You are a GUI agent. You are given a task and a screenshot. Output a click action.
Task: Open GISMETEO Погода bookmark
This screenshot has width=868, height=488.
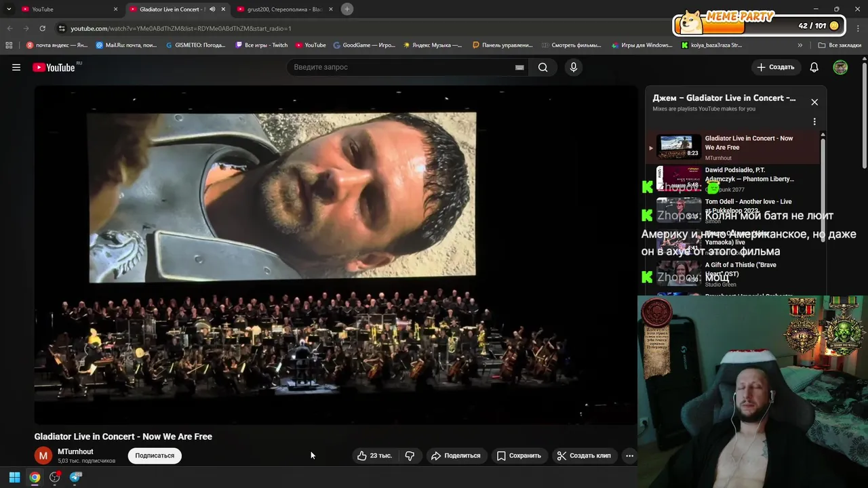(x=195, y=45)
